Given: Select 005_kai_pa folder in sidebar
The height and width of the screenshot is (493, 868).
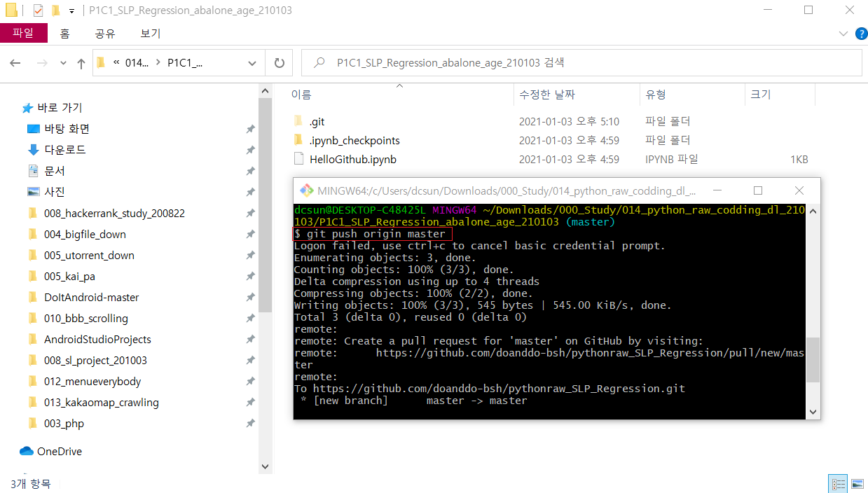Looking at the screenshot, I should [69, 276].
